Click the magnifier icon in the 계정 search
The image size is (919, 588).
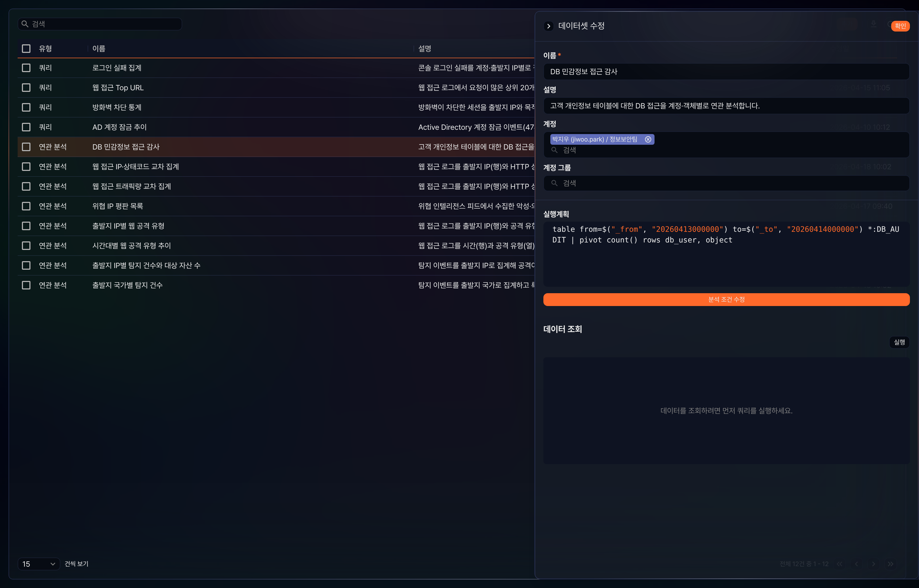coord(554,150)
